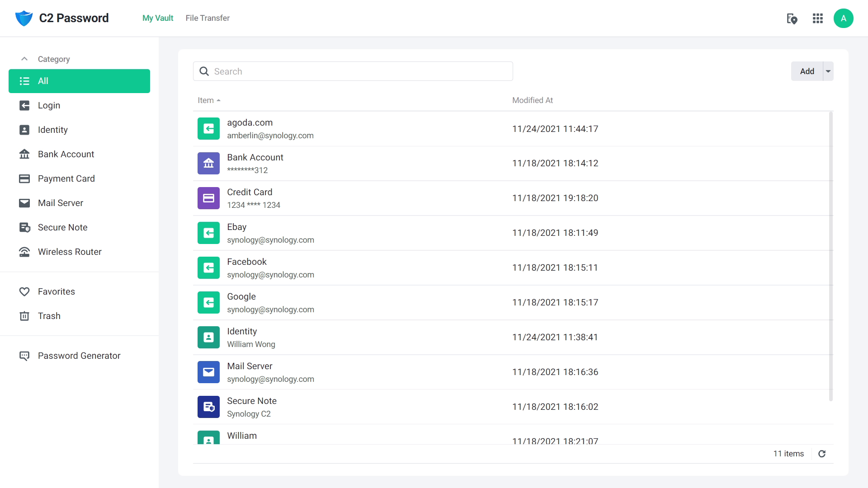Open the William entry title
This screenshot has height=488, width=868.
(242, 436)
